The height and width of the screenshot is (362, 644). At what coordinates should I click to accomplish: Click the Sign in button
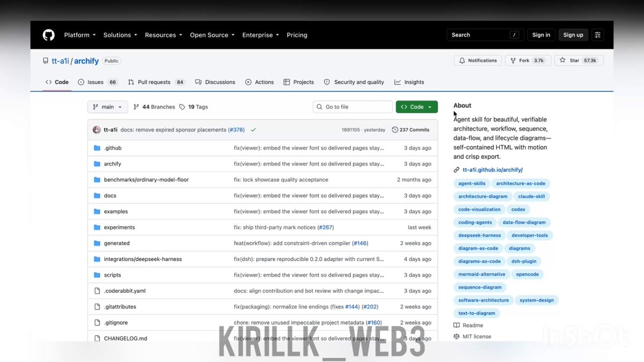point(541,35)
